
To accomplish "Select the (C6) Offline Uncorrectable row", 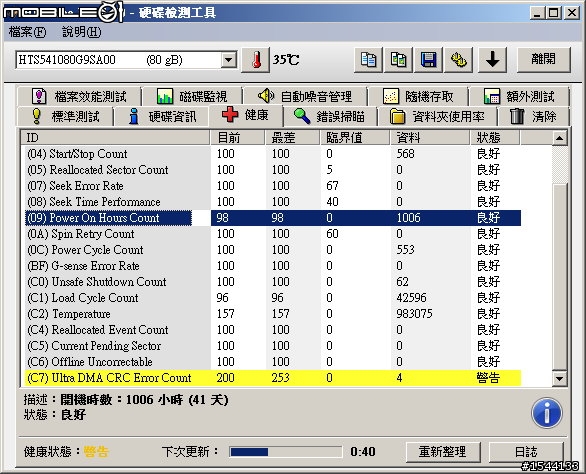I will coord(273,362).
